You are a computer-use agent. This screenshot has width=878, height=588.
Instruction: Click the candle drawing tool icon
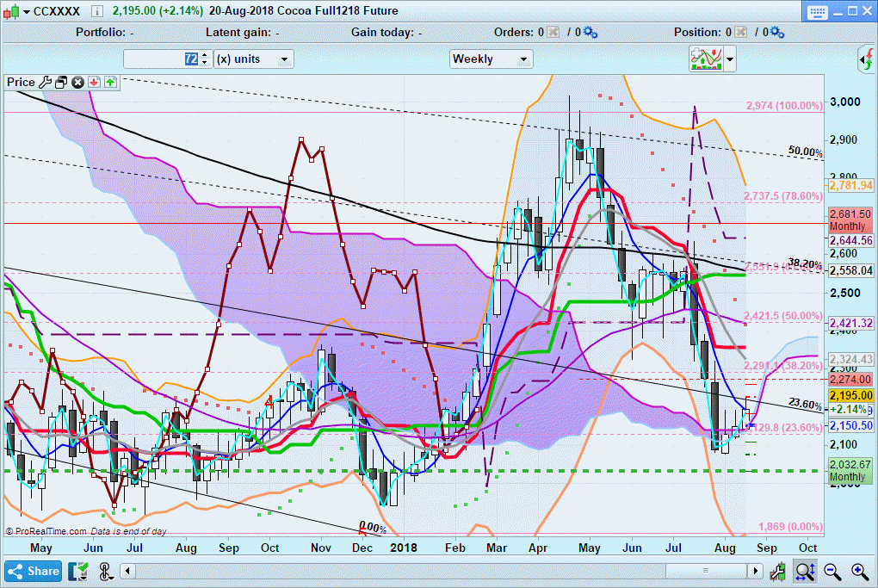(777, 571)
